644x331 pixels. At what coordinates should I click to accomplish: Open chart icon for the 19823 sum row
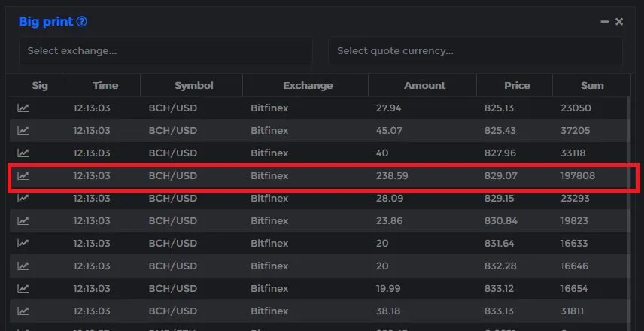pos(23,221)
